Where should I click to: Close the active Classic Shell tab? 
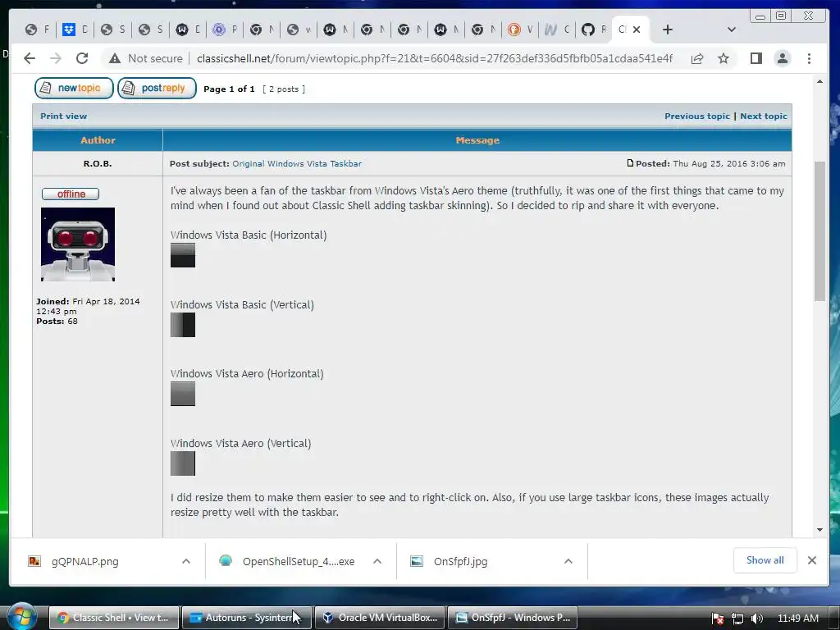coord(637,30)
